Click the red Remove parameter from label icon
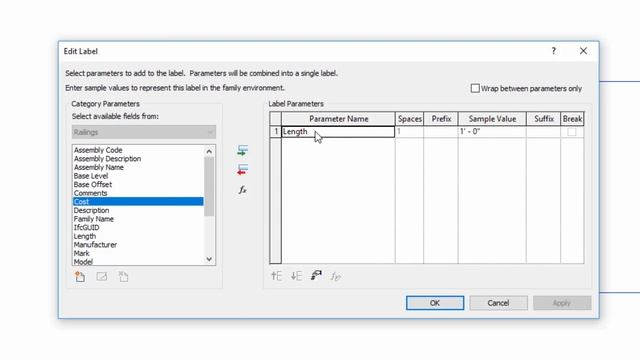The width and height of the screenshot is (640, 360). [242, 170]
